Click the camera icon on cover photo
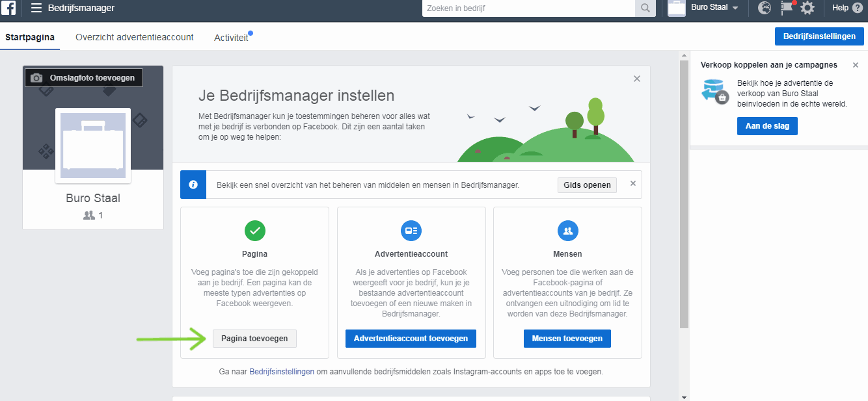The image size is (868, 401). click(x=36, y=78)
